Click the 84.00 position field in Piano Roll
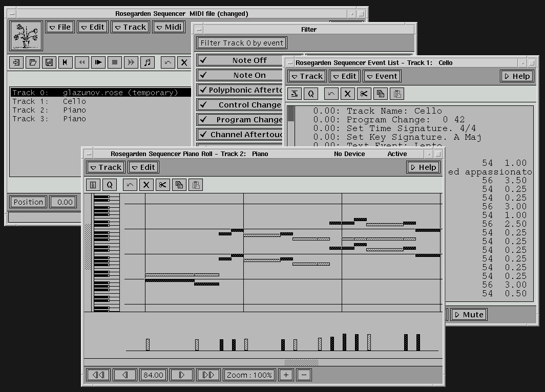Screen dimensions: 545x392 click(x=153, y=375)
